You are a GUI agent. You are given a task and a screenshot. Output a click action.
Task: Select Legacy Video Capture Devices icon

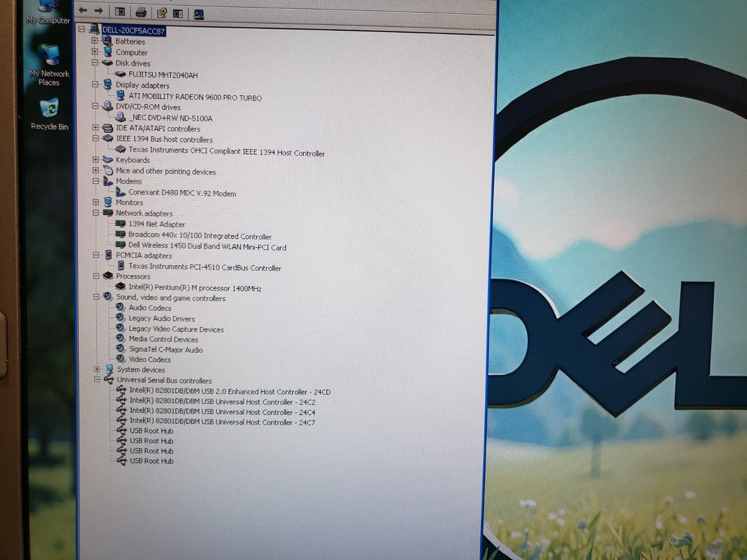[121, 328]
